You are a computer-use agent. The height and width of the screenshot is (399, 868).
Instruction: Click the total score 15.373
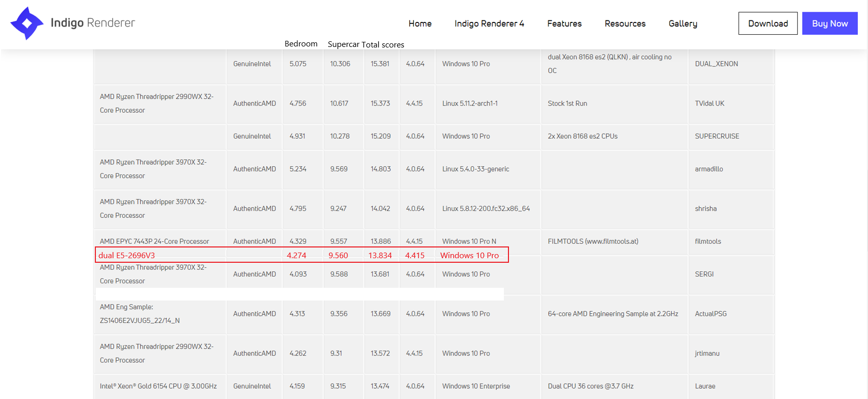(x=380, y=104)
